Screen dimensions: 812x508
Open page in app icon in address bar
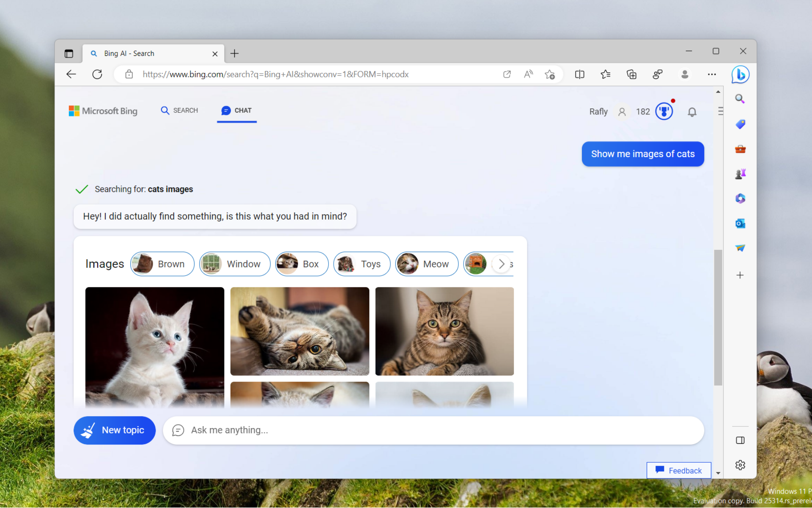(507, 75)
